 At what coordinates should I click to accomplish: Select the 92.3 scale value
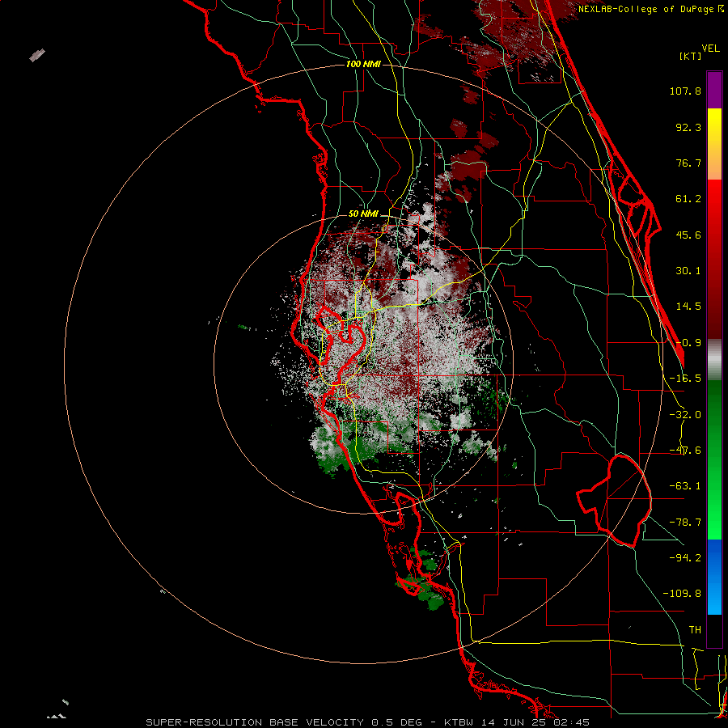pos(688,127)
